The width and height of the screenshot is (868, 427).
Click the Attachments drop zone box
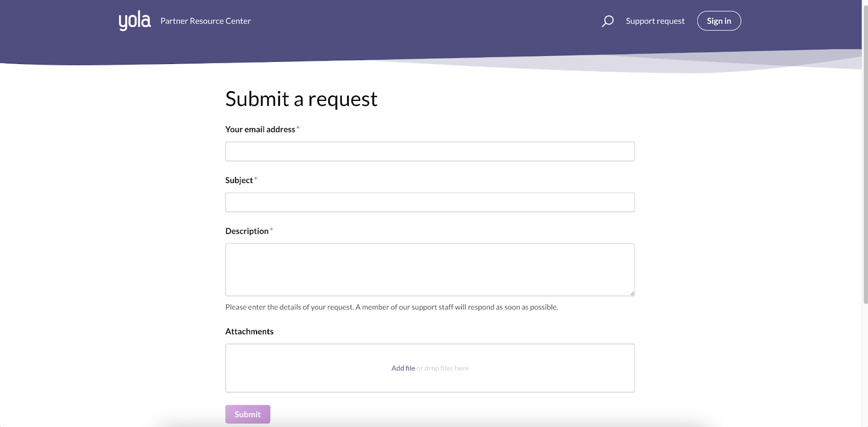tap(430, 368)
